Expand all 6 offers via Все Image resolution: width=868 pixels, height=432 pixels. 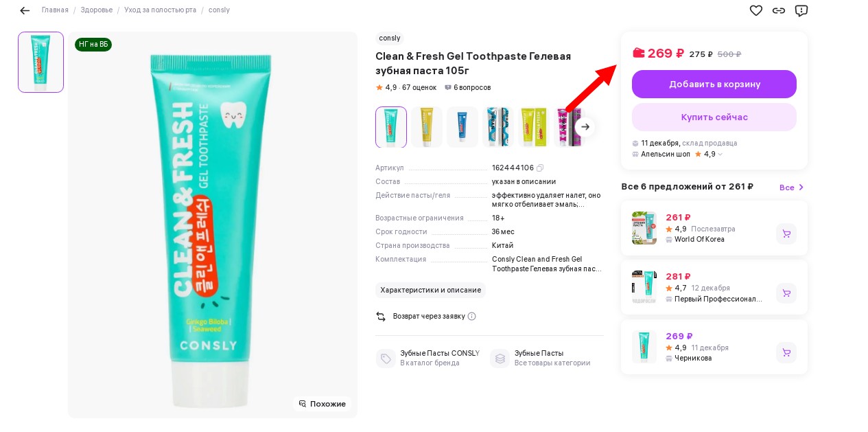click(791, 187)
